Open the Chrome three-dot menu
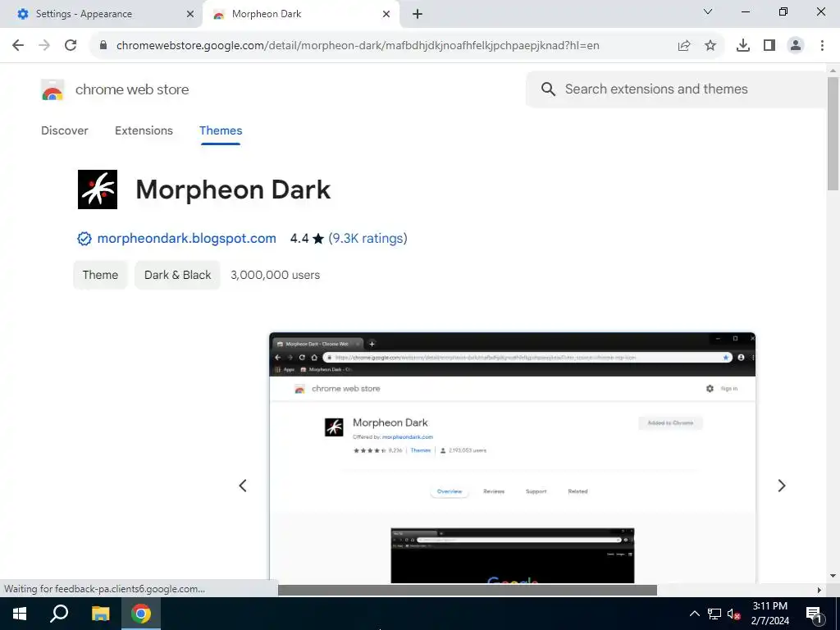Screen dimensions: 840x630 pos(822,46)
